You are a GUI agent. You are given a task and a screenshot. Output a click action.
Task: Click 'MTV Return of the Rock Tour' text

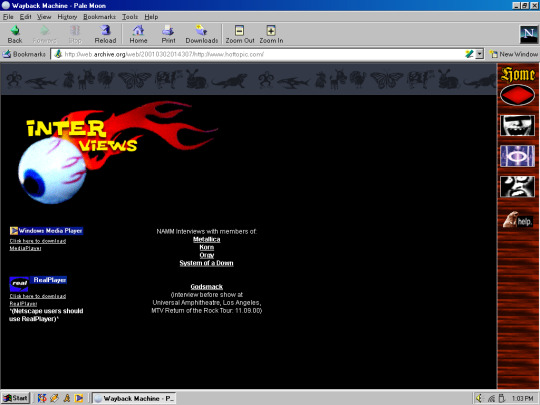point(192,311)
